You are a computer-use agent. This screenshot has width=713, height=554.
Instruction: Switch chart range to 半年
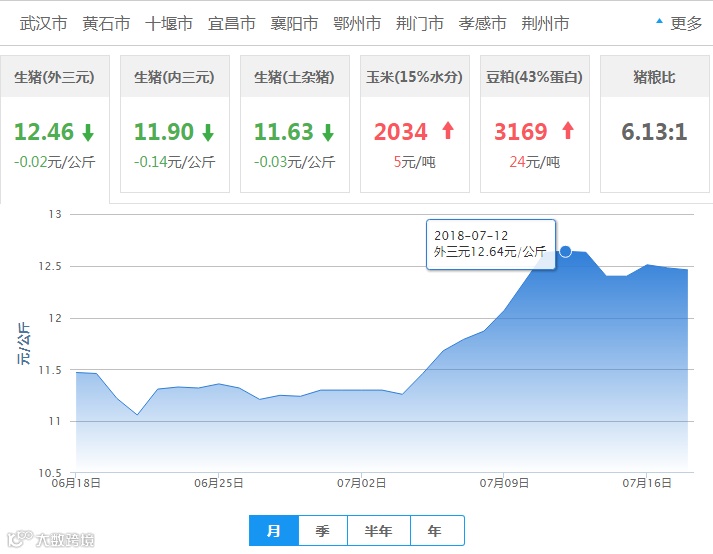tap(379, 530)
